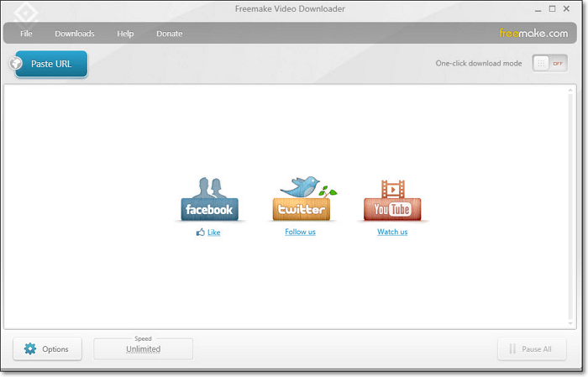The height and width of the screenshot is (377, 588).
Task: Open the File menu
Action: coord(26,34)
